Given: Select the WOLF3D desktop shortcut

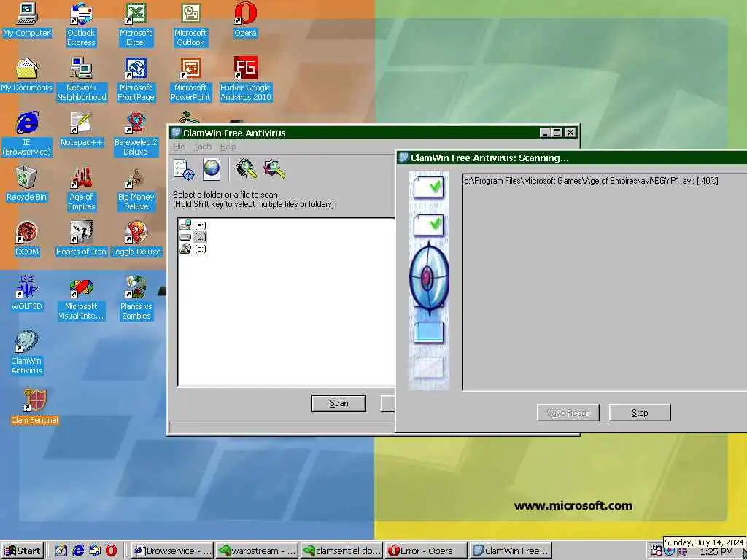Looking at the screenshot, I should 26,294.
